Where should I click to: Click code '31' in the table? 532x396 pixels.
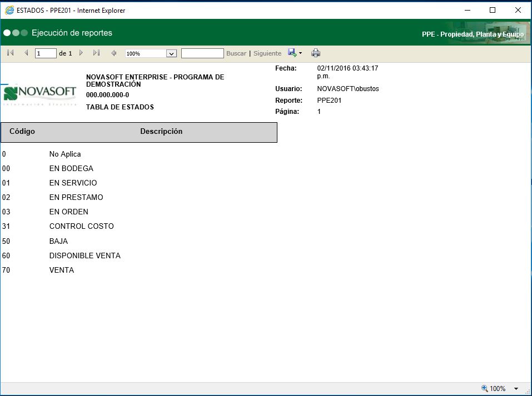[6, 226]
